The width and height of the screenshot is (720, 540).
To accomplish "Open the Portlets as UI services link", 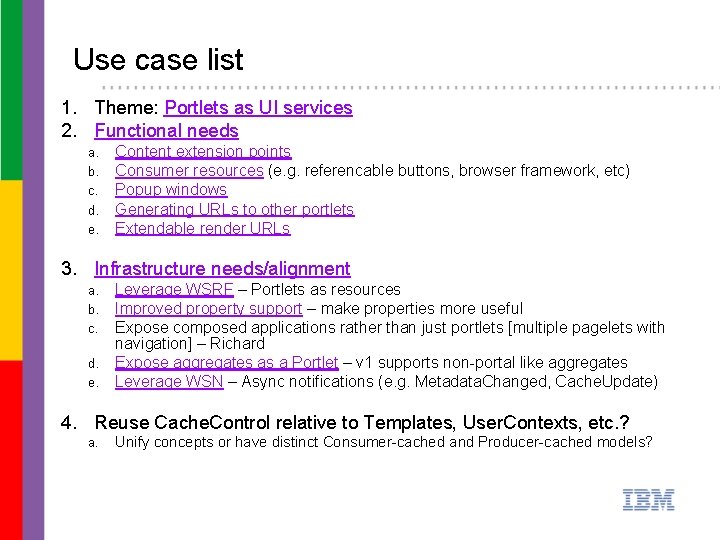I will (x=259, y=107).
